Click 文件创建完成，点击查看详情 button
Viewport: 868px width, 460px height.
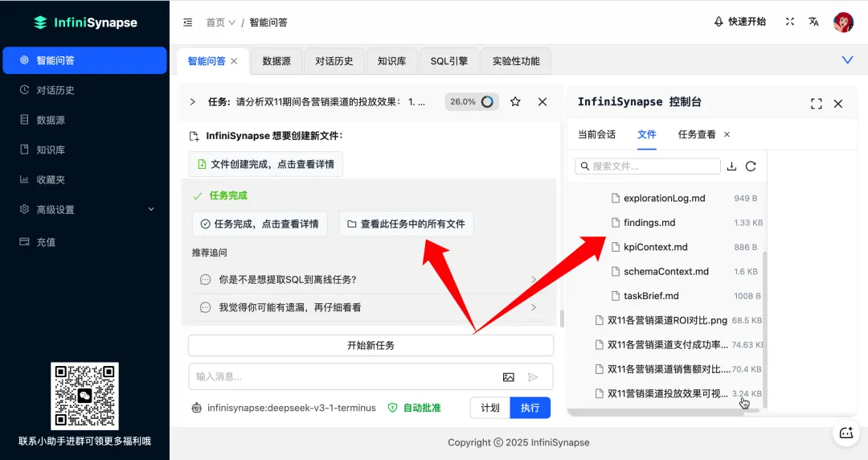point(266,164)
